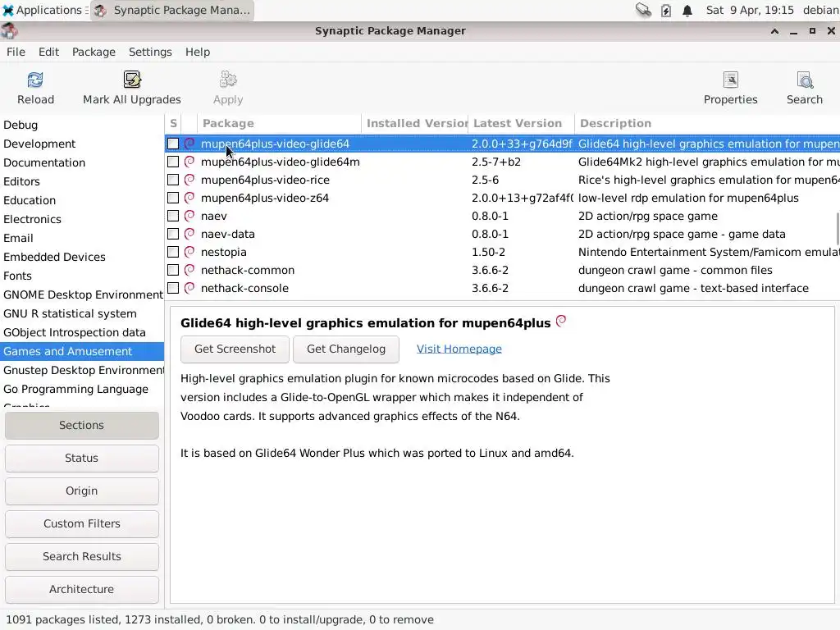Show the Search Results view

(x=82, y=557)
